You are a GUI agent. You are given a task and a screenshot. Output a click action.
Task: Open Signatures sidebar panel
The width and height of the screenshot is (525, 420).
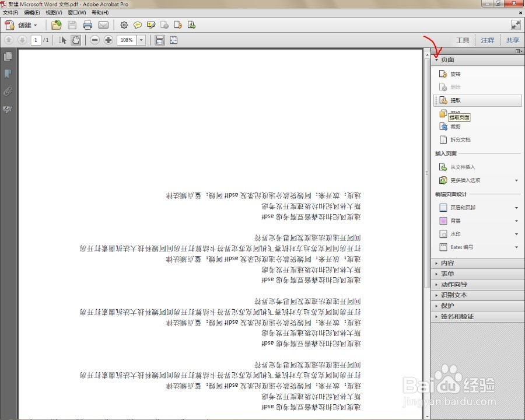point(8,109)
